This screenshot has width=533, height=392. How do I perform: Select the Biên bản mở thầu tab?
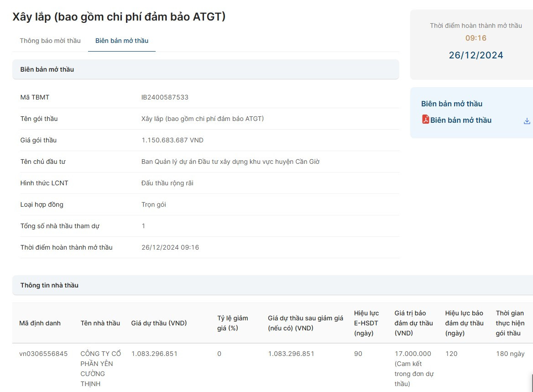pyautogui.click(x=121, y=41)
